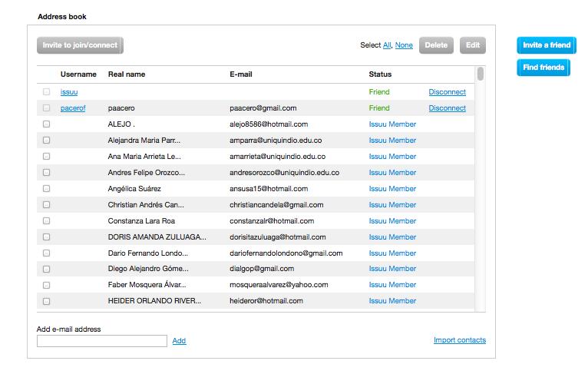
Task: Check the box beside Diego Alejandro Góme...
Action: pos(47,269)
